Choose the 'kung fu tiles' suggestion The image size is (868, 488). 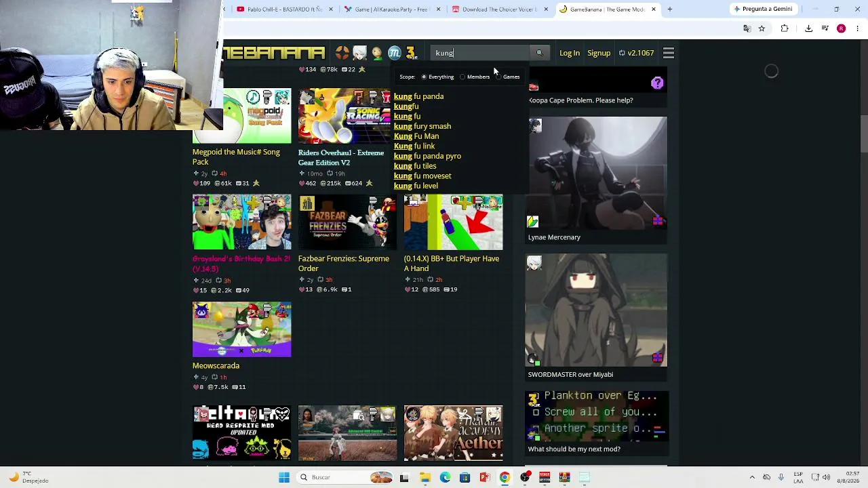click(414, 166)
